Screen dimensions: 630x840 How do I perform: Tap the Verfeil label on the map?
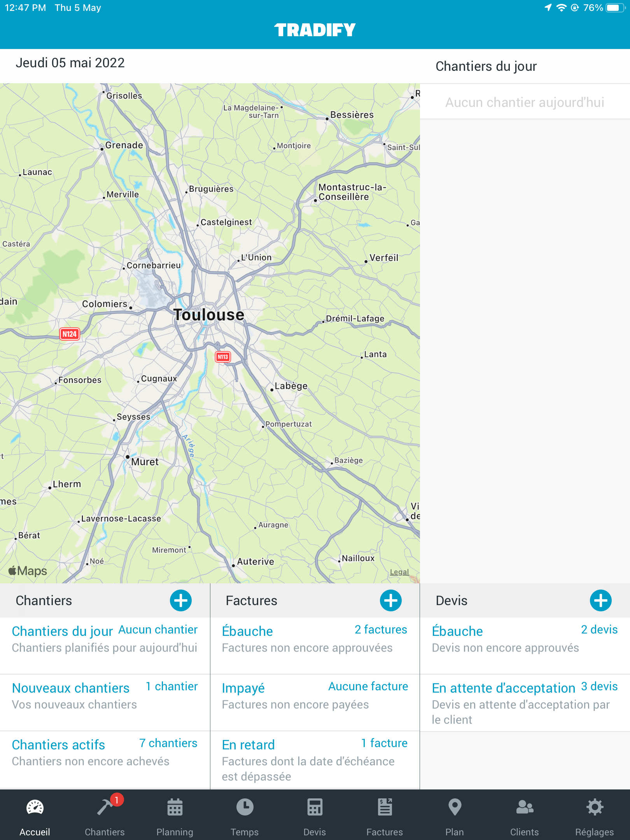(x=384, y=258)
